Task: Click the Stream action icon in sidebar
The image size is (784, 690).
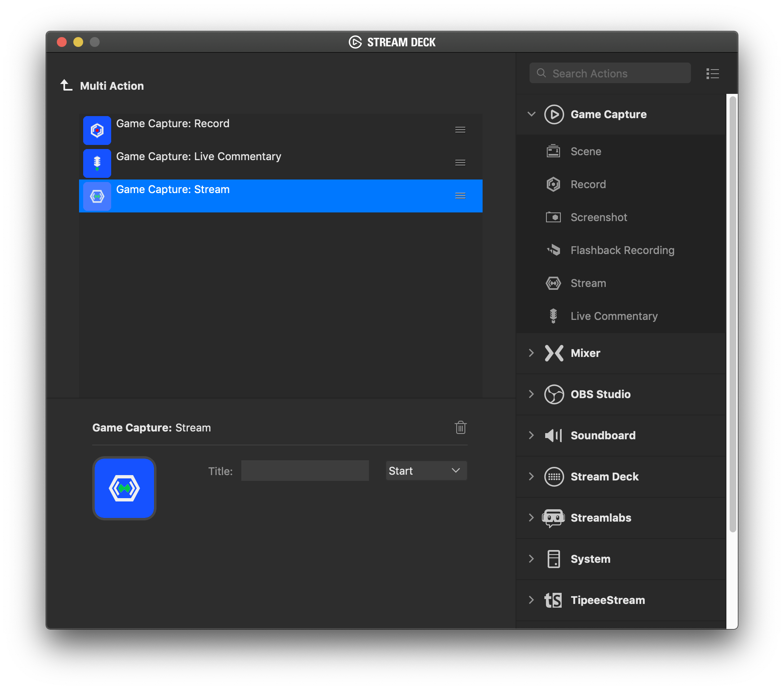Action: [553, 283]
